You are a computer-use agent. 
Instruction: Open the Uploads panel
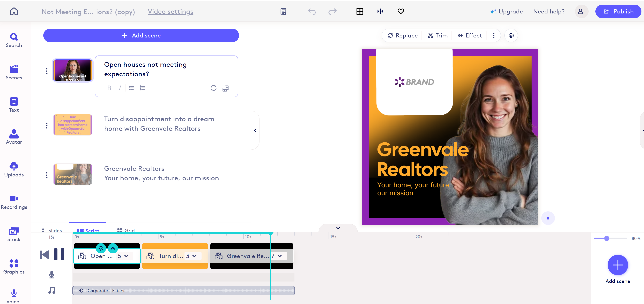14,169
